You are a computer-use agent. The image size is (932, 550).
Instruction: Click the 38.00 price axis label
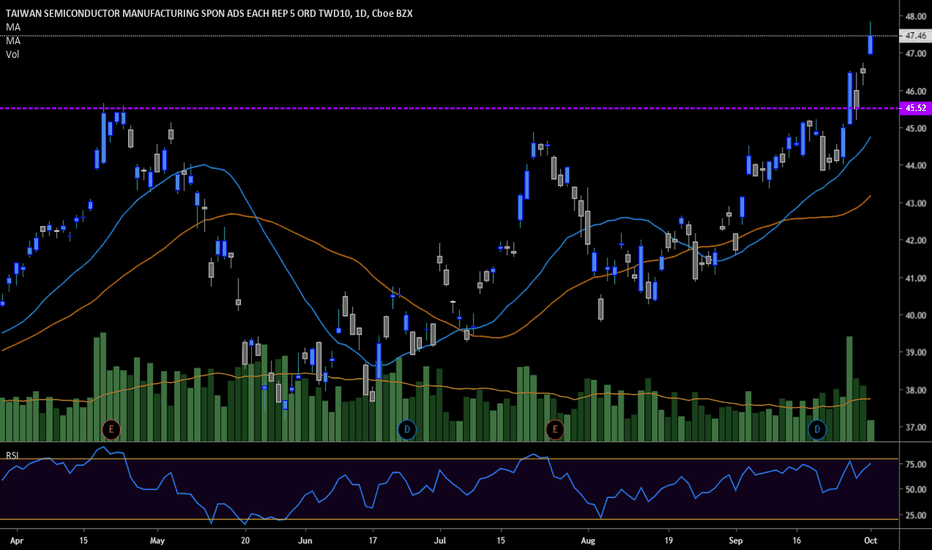915,390
